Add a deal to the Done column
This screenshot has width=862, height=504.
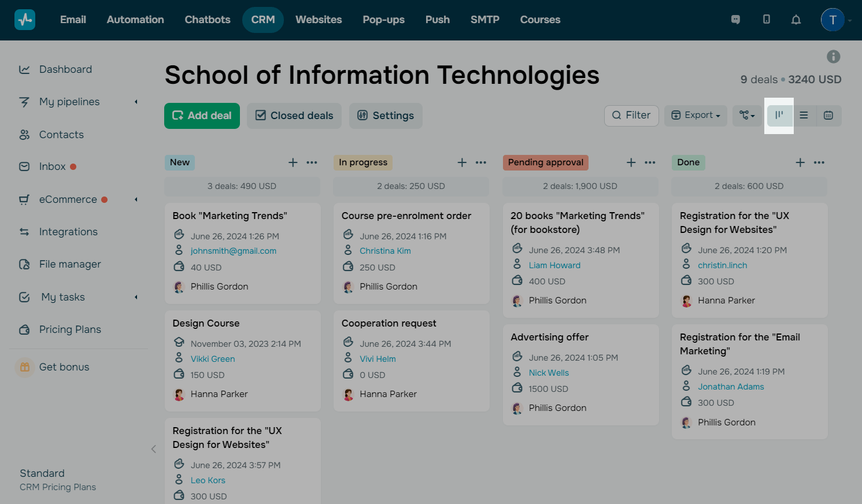800,162
